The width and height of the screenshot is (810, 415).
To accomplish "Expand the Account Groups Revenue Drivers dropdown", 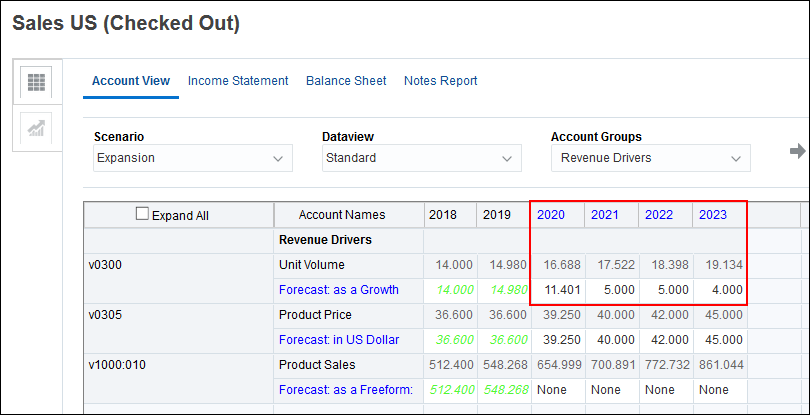I will click(x=650, y=158).
